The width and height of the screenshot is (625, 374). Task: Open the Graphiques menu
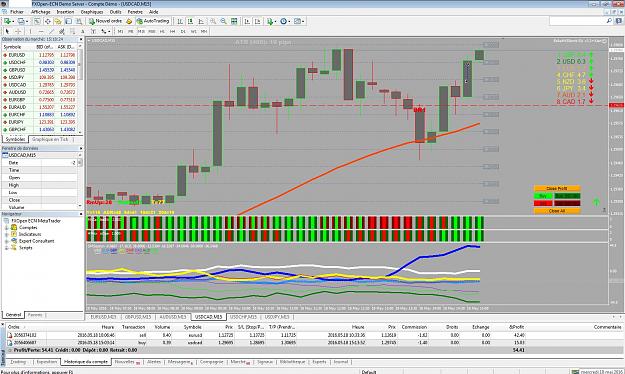(x=92, y=12)
